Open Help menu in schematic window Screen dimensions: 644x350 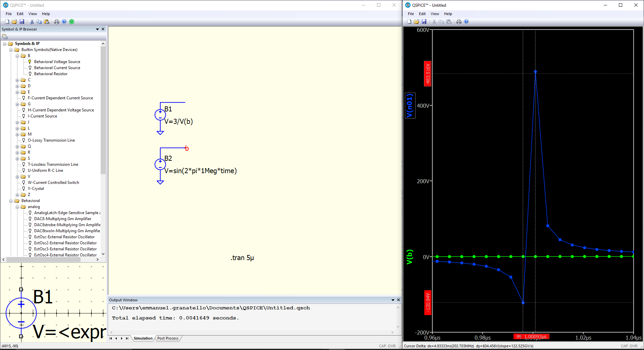[x=46, y=14]
